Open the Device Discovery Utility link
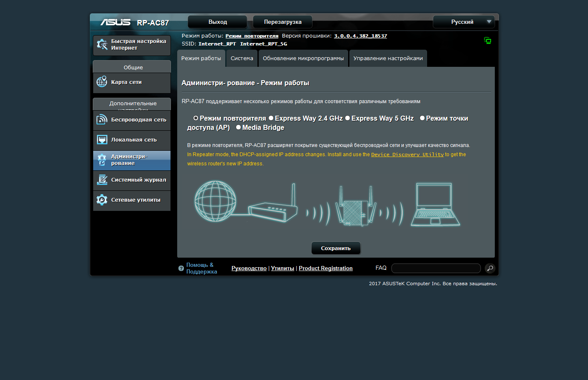This screenshot has height=380, width=588. click(x=407, y=155)
